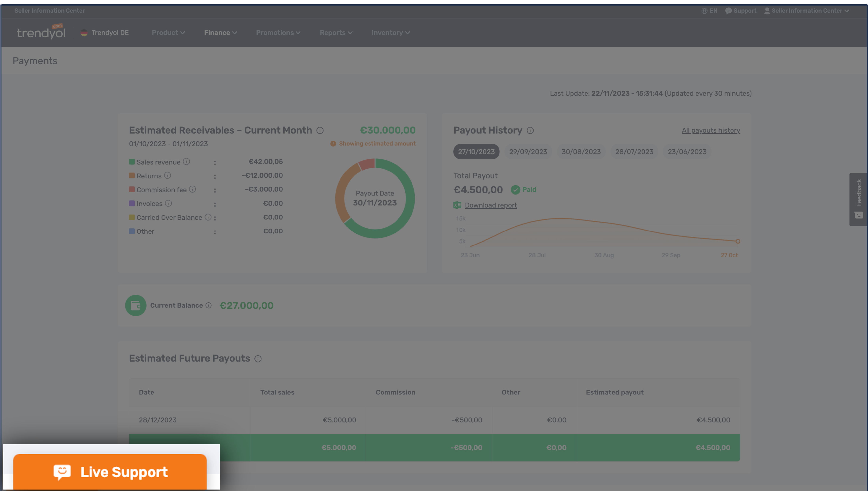Screen dimensions: 868x491
Task: Expand the Promotions menu
Action: pyautogui.click(x=278, y=33)
